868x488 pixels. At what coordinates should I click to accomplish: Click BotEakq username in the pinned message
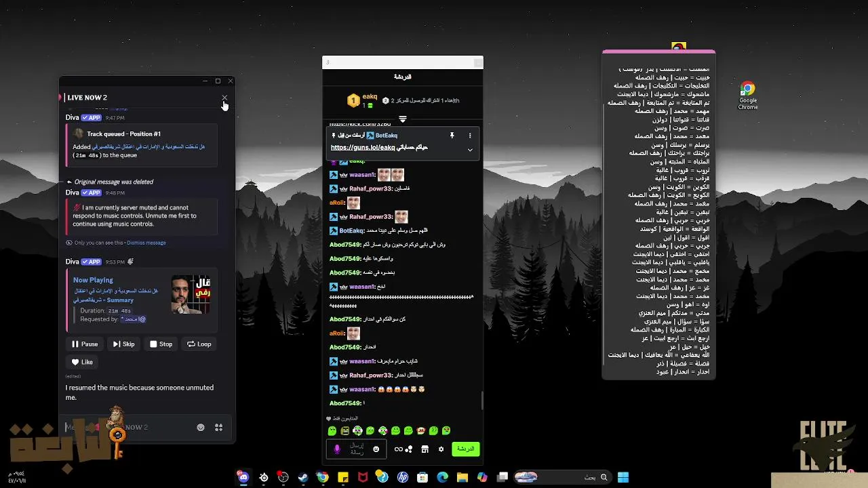pyautogui.click(x=387, y=136)
